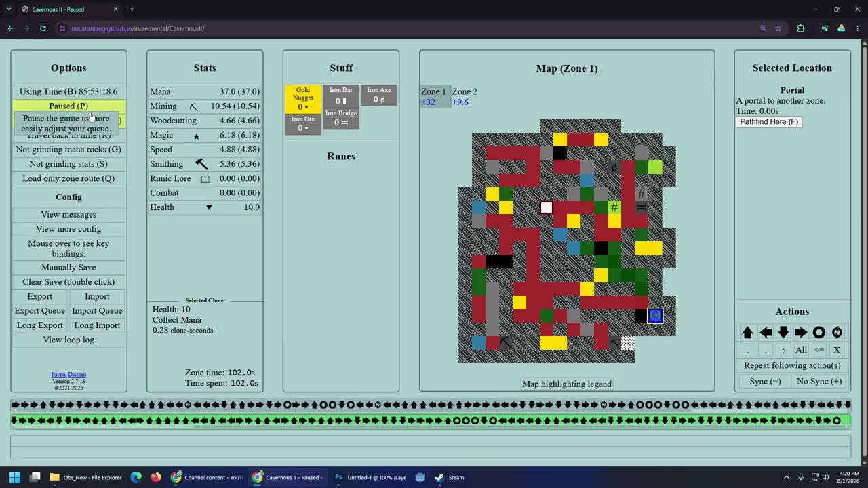Click the blue portal tile on map
This screenshot has width=868, height=488.
[655, 316]
